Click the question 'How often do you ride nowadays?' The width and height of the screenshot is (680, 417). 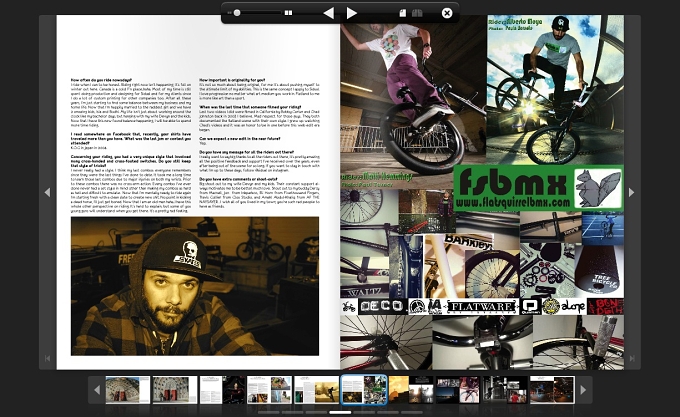(x=101, y=81)
